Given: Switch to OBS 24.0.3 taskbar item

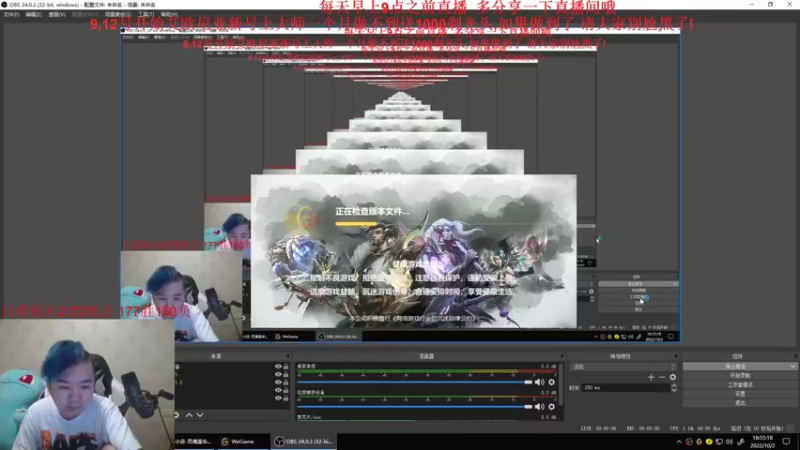Looking at the screenshot, I should click(304, 442).
